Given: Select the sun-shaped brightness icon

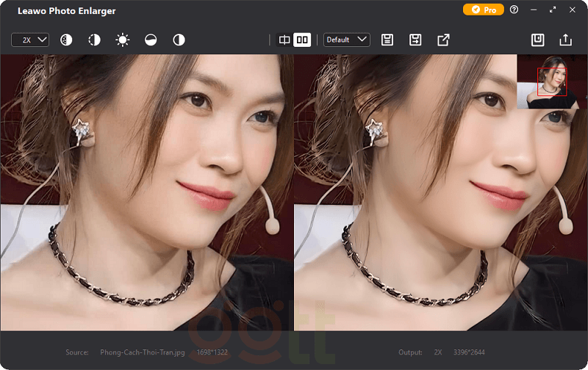Looking at the screenshot, I should tap(122, 40).
